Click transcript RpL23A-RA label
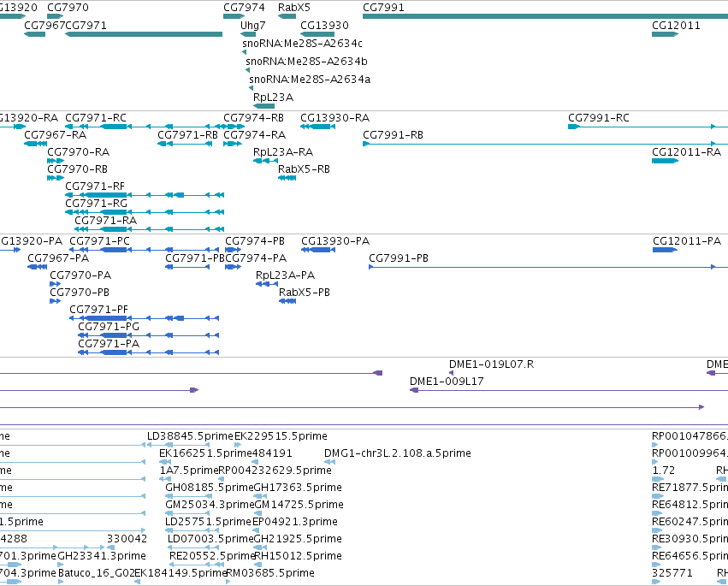 point(283,151)
